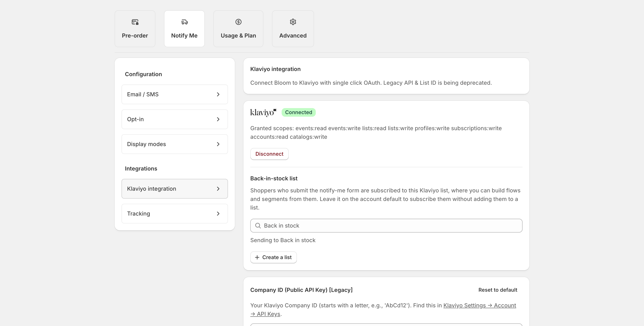Click the 'Granted scopes' text
Screen dimensions: 644x326
[x=376, y=133]
